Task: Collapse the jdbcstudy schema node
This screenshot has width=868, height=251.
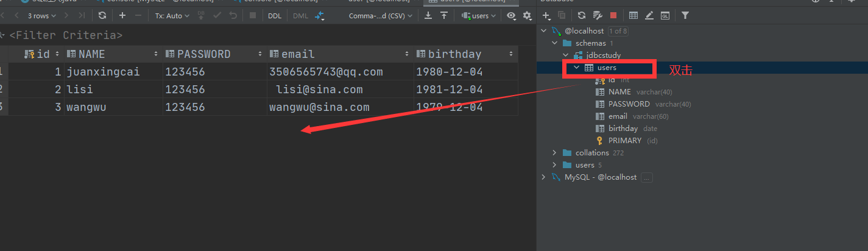Action: pos(565,55)
